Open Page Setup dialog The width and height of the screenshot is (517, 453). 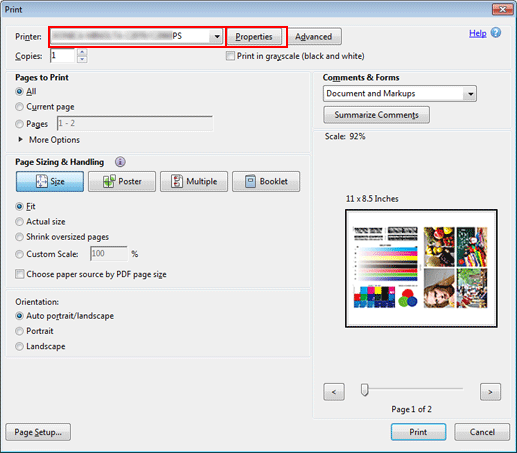coord(38,432)
